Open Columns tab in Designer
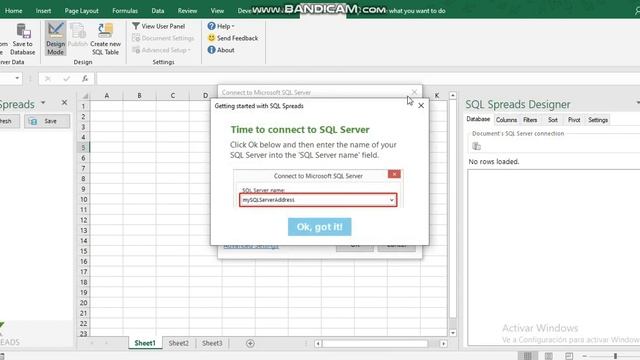The width and height of the screenshot is (640, 360). [506, 120]
